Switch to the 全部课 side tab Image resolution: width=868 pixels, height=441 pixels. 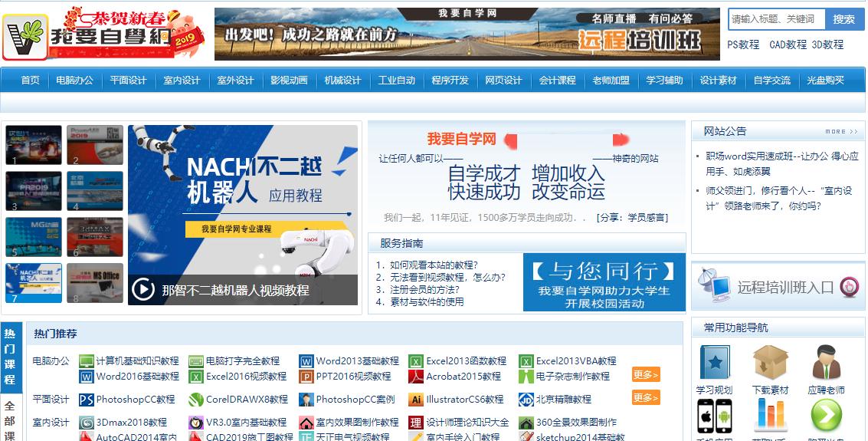point(11,418)
